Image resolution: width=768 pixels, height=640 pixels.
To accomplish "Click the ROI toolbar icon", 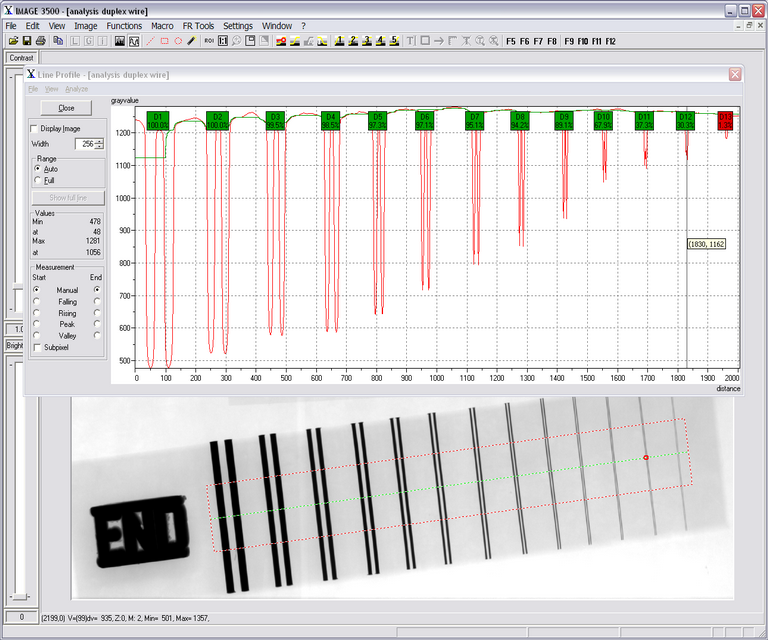I will click(x=209, y=41).
